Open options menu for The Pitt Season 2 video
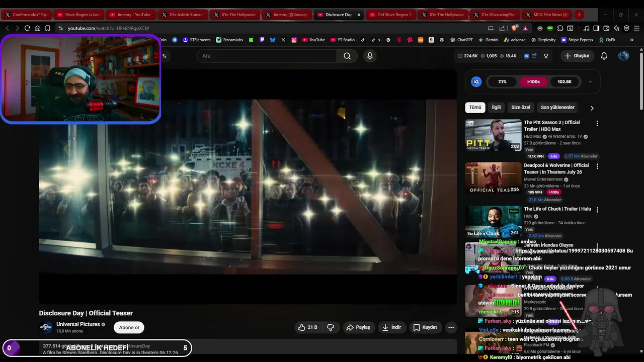 pyautogui.click(x=597, y=123)
